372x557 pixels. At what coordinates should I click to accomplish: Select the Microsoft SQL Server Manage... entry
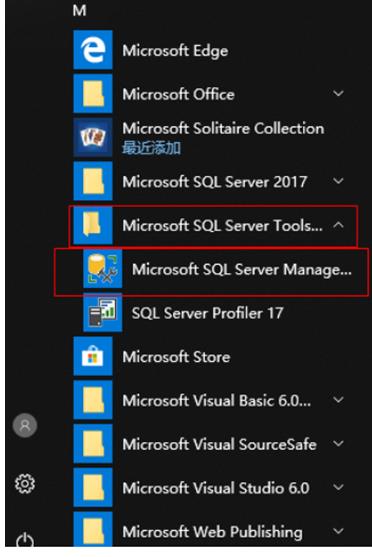click(211, 272)
